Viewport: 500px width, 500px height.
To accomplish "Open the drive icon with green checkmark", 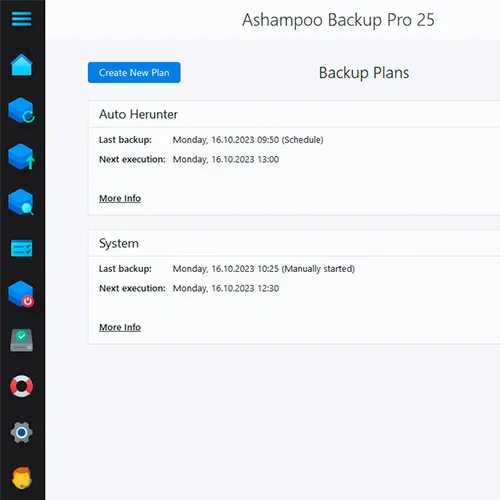I will click(22, 340).
